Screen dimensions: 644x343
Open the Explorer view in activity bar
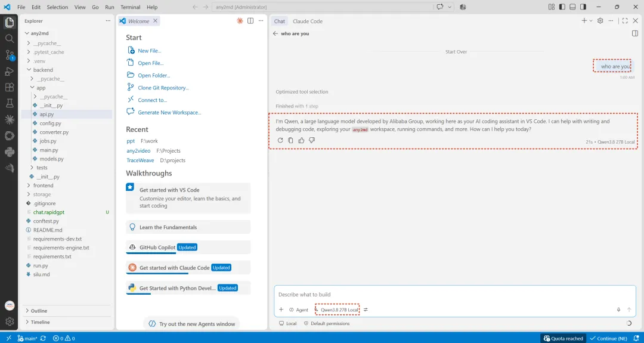click(x=9, y=21)
